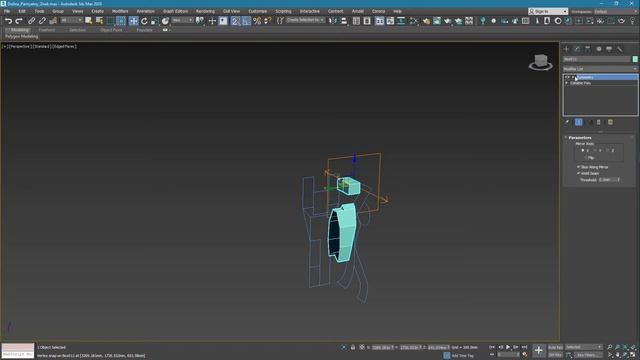Click the Align tool icon

coord(344,21)
